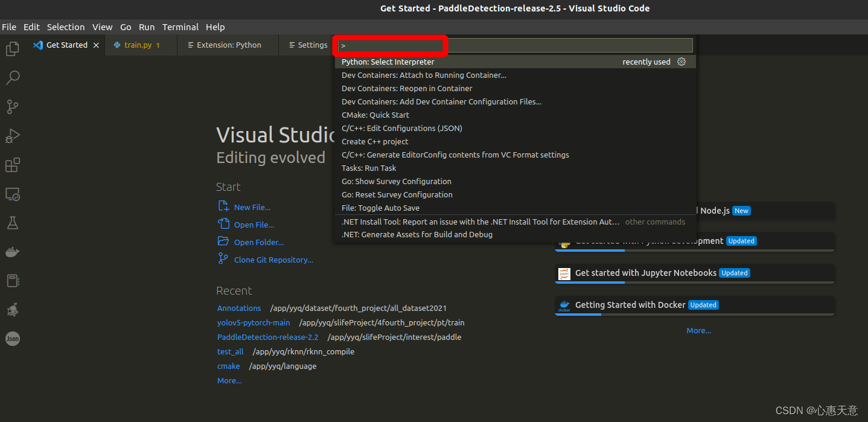This screenshot has width=868, height=422.
Task: Click the gear beside 'recently used'
Action: coord(681,61)
